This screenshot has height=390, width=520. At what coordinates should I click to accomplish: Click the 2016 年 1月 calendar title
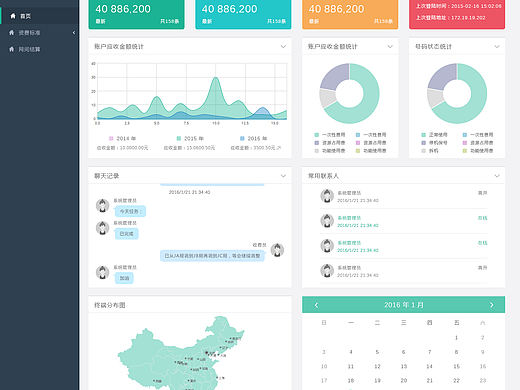click(x=403, y=305)
